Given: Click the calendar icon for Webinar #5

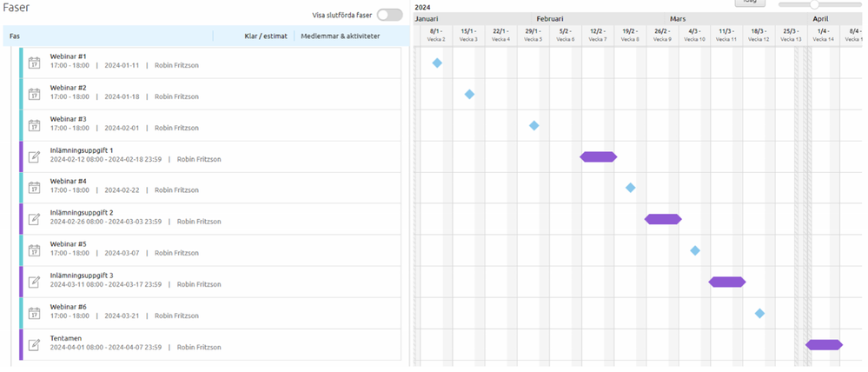Looking at the screenshot, I should (35, 250).
